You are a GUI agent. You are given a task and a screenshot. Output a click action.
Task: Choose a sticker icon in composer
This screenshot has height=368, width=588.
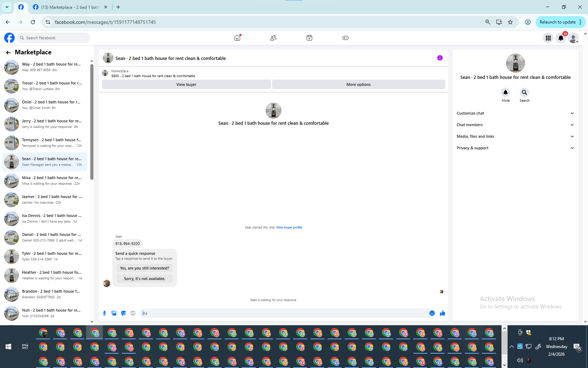(x=123, y=313)
